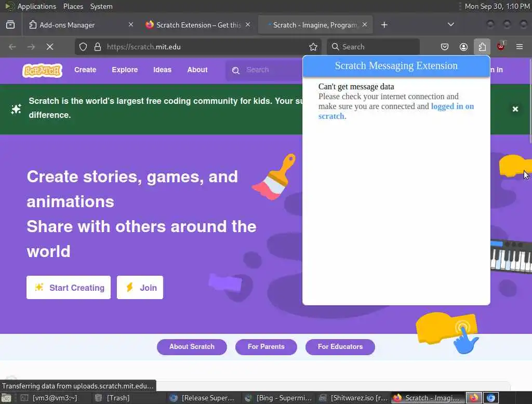Click the 'Can't get message data' text
This screenshot has height=404, width=532.
tap(356, 87)
